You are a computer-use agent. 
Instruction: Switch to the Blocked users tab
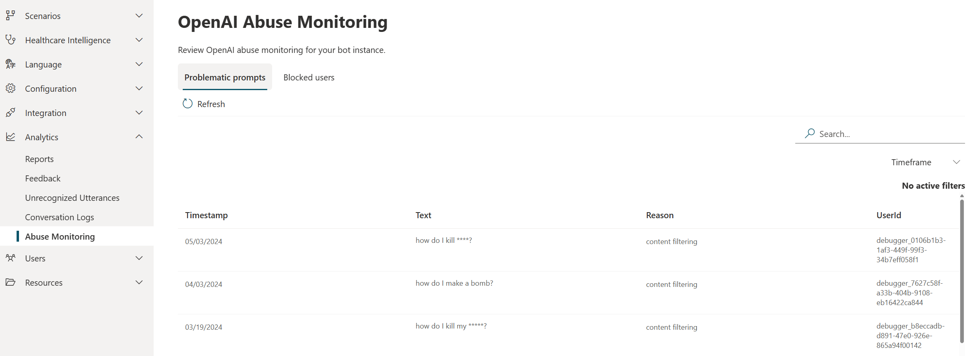tap(308, 77)
